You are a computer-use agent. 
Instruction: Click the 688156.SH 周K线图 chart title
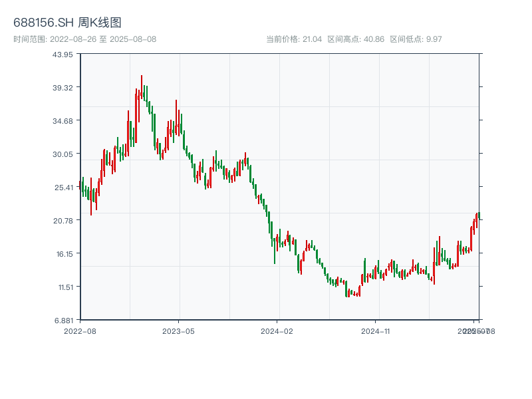67,23
